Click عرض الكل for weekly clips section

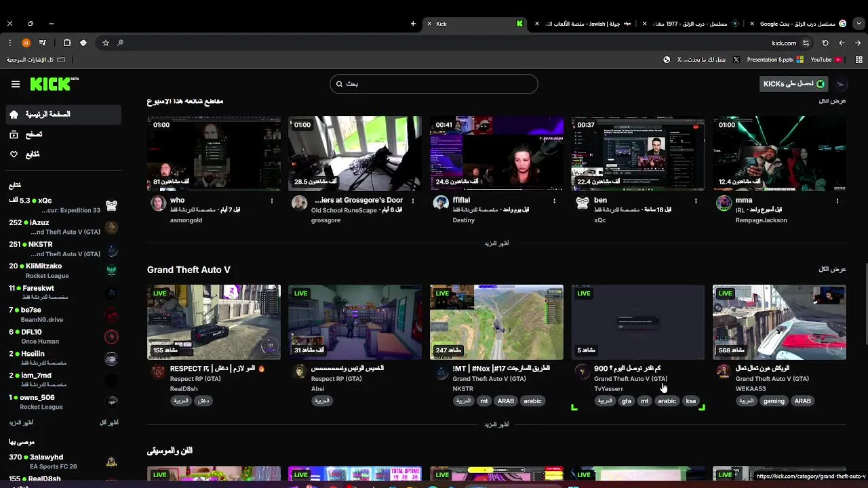click(832, 101)
